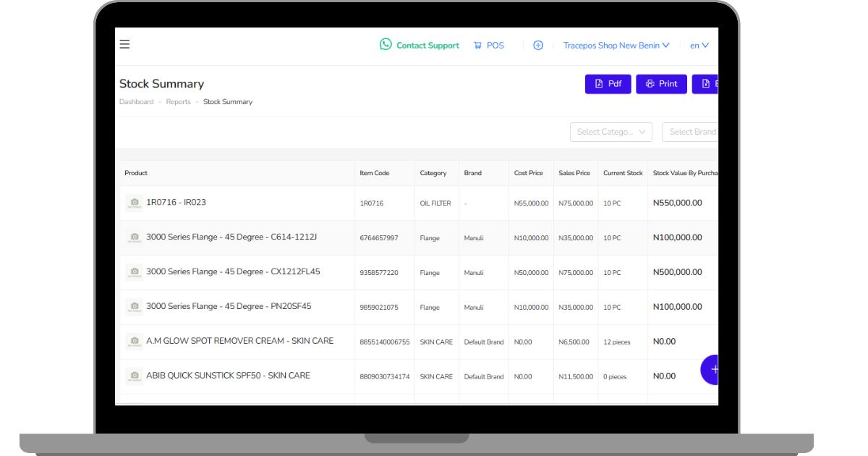Click the product image placeholder for 1R0716 - IR023
Image resolution: width=868 pixels, height=456 pixels.
(134, 203)
